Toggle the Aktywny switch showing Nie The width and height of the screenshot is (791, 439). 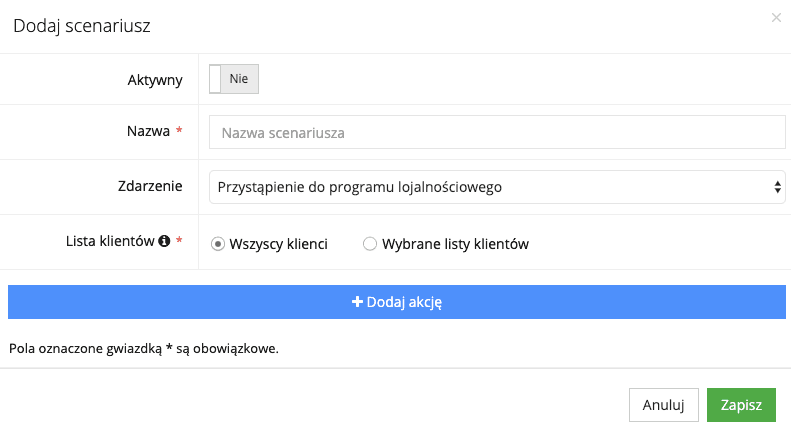click(x=234, y=79)
